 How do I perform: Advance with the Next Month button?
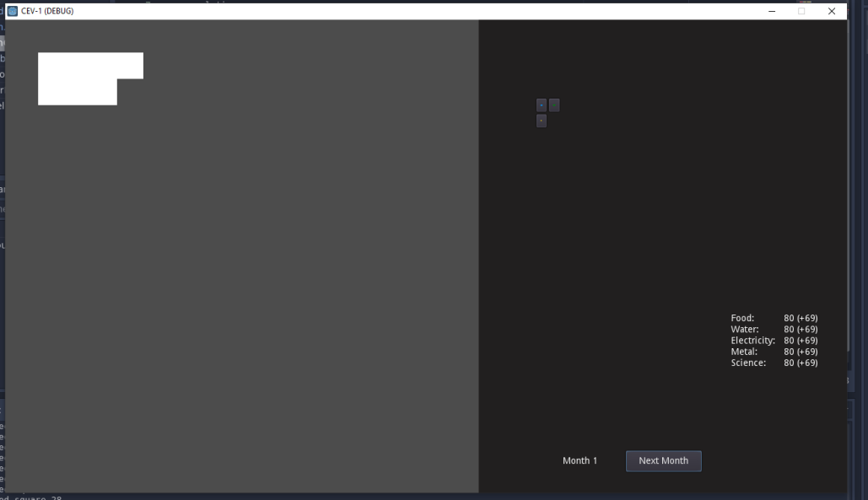point(663,460)
